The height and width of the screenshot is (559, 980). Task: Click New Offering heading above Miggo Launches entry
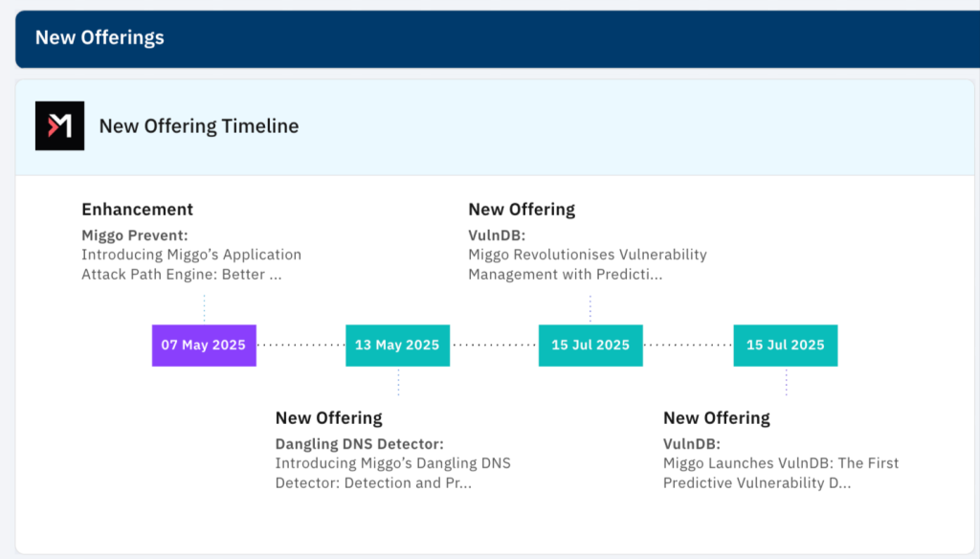717,417
